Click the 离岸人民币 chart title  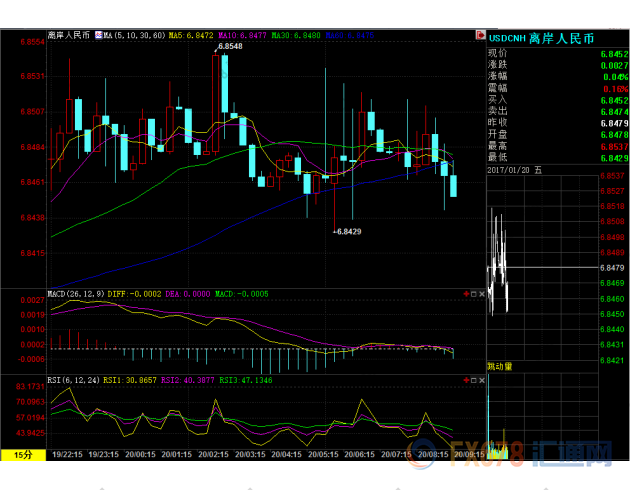point(69,35)
